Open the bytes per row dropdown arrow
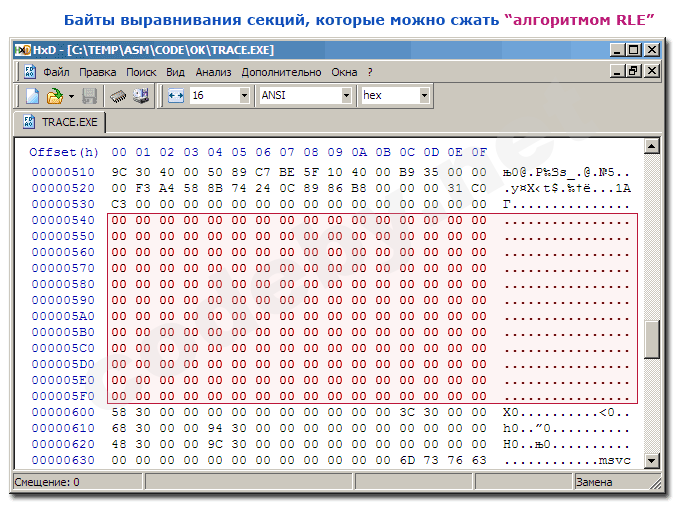Viewport: 676px width, 506px height. 244,95
